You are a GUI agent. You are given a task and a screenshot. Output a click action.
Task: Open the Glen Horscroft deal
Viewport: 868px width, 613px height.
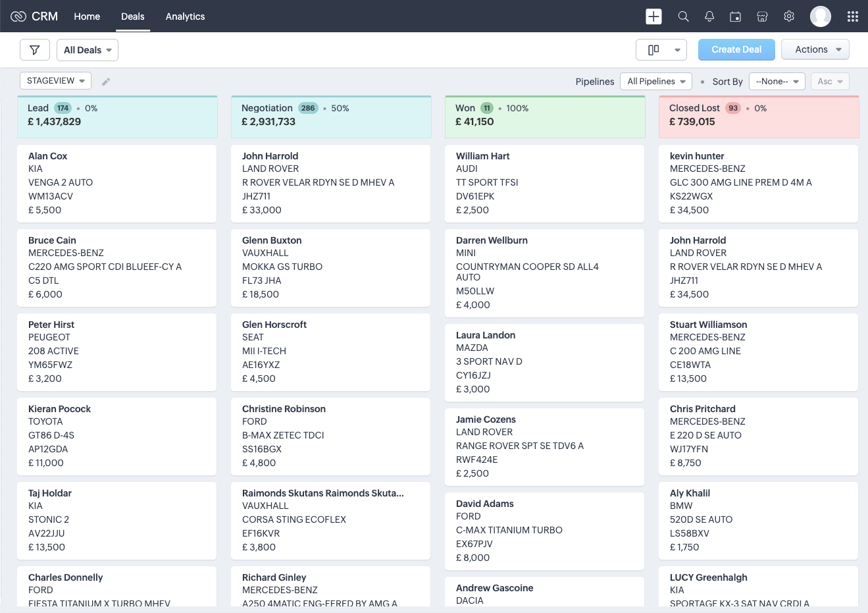[x=331, y=352]
